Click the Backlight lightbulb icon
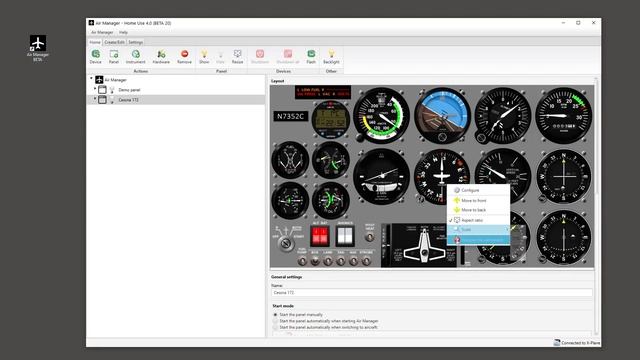 coord(331,54)
